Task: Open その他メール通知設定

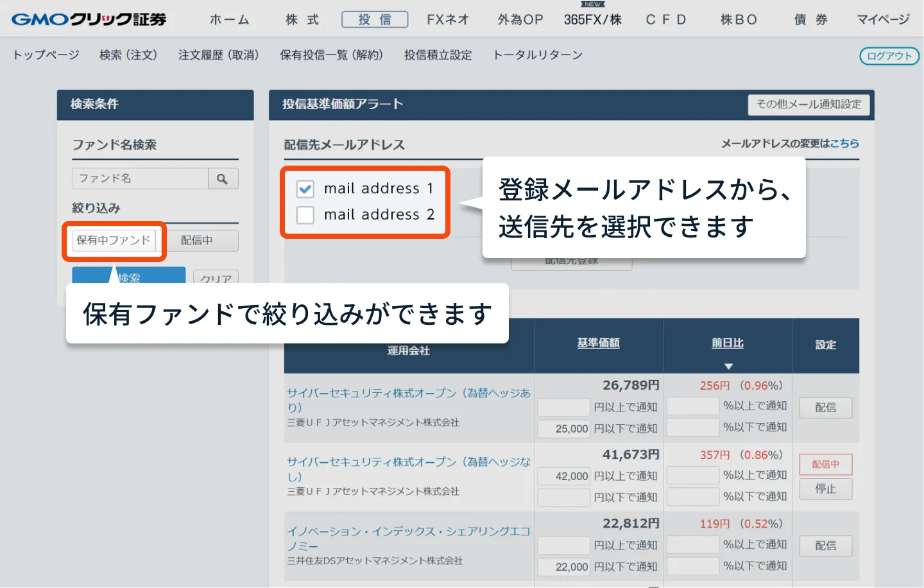Action: pyautogui.click(x=809, y=104)
